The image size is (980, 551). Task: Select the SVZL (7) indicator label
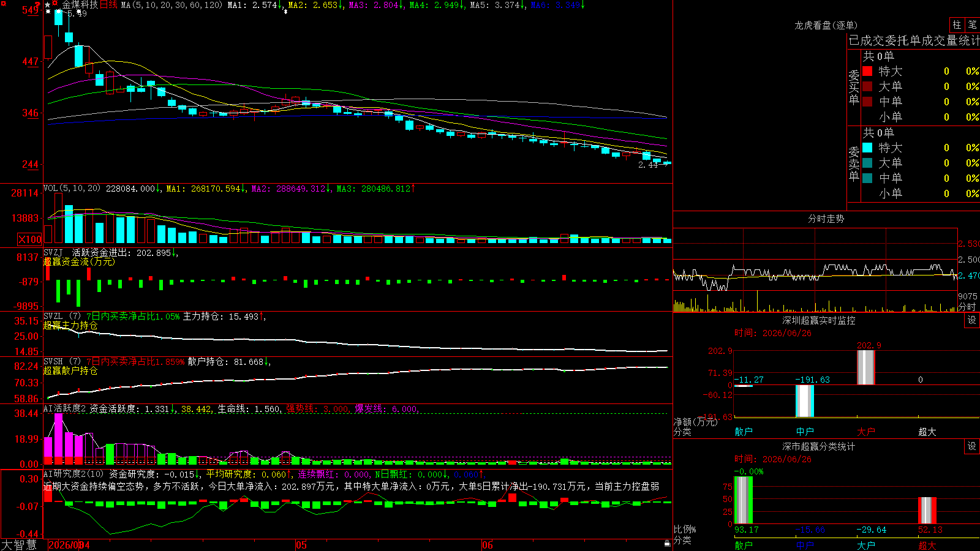(x=62, y=317)
